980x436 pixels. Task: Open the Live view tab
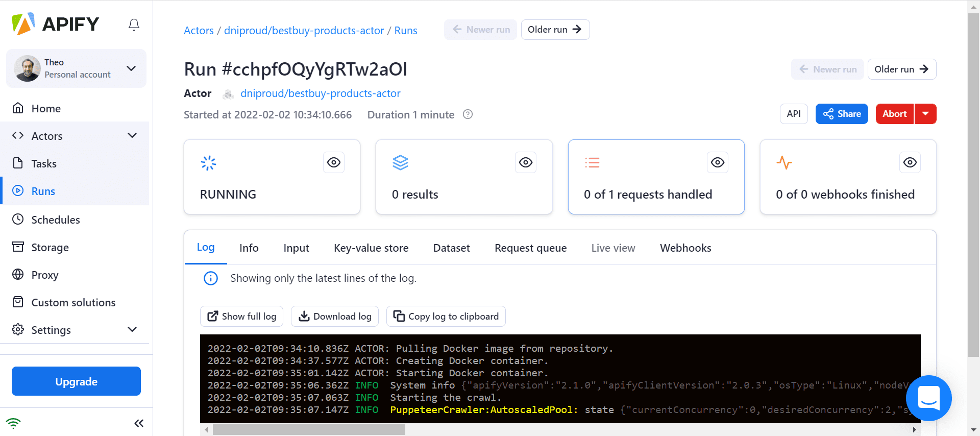click(614, 248)
